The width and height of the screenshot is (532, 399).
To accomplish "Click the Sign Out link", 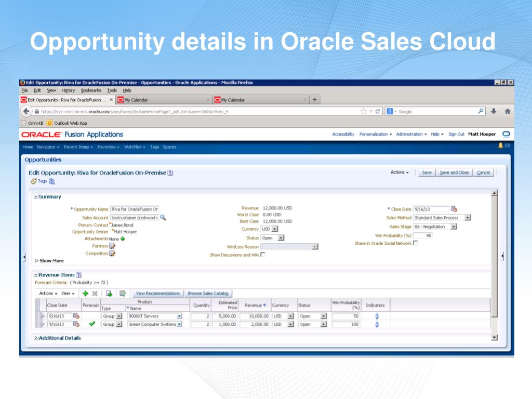I will pyautogui.click(x=456, y=134).
